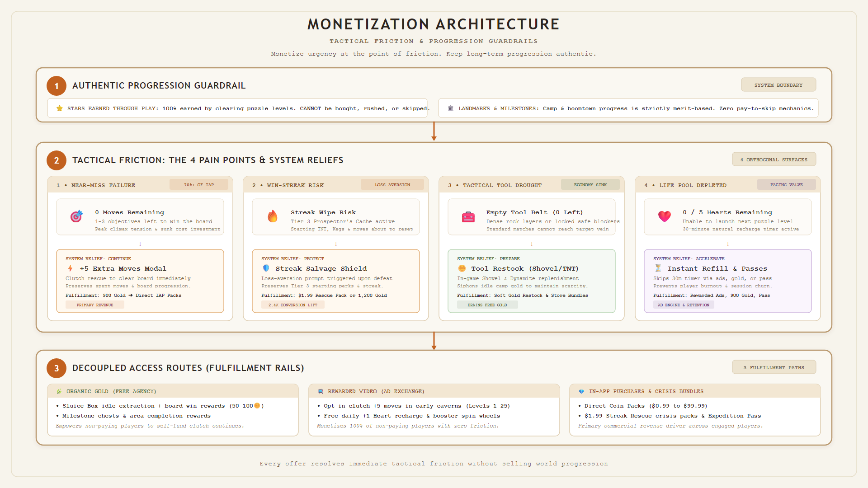Image resolution: width=868 pixels, height=488 pixels.
Task: Click the 4 ORTHOGONAL SURFACES tag
Action: coord(774,160)
